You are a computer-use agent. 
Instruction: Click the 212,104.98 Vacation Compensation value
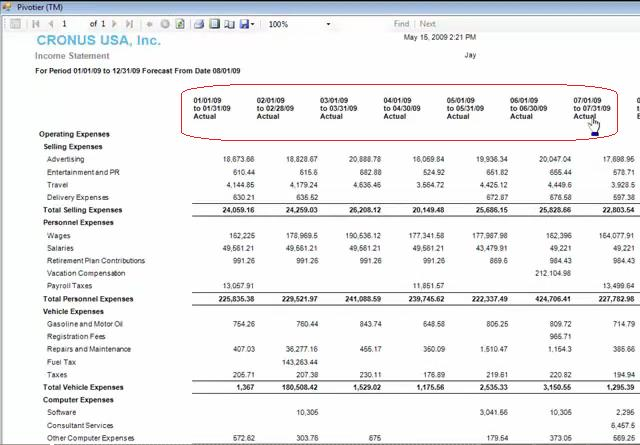(x=553, y=273)
